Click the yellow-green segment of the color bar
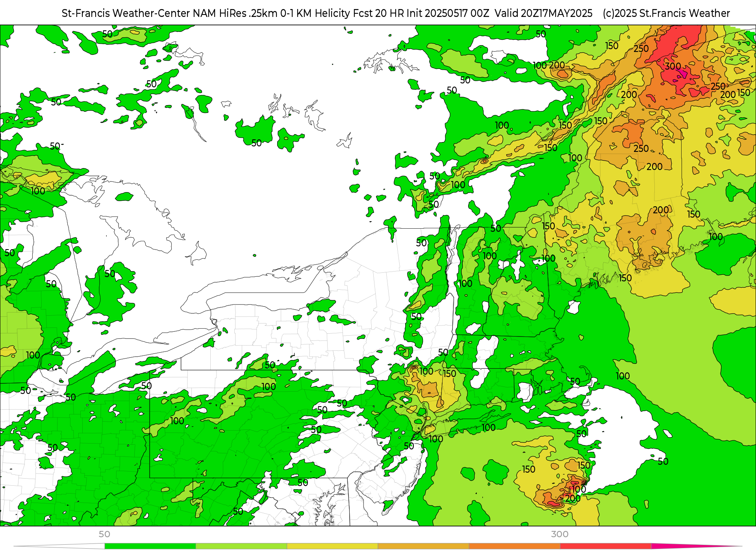 [241, 546]
